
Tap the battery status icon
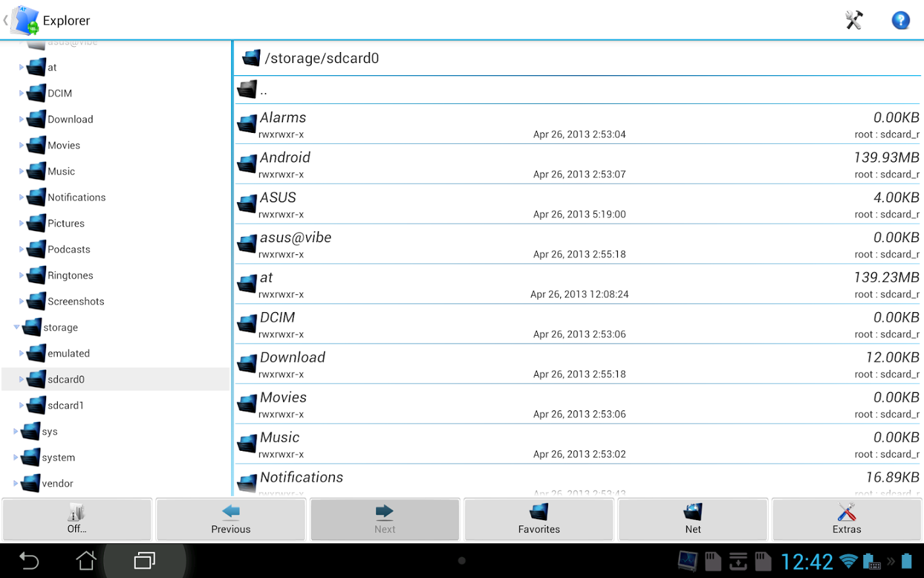point(907,561)
